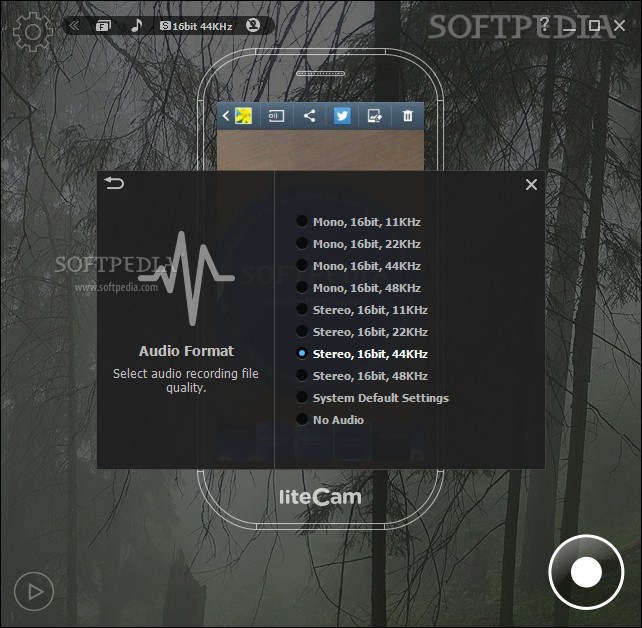The height and width of the screenshot is (628, 642).
Task: Open the 16bit 44KHz audio format indicator
Action: coord(196,26)
